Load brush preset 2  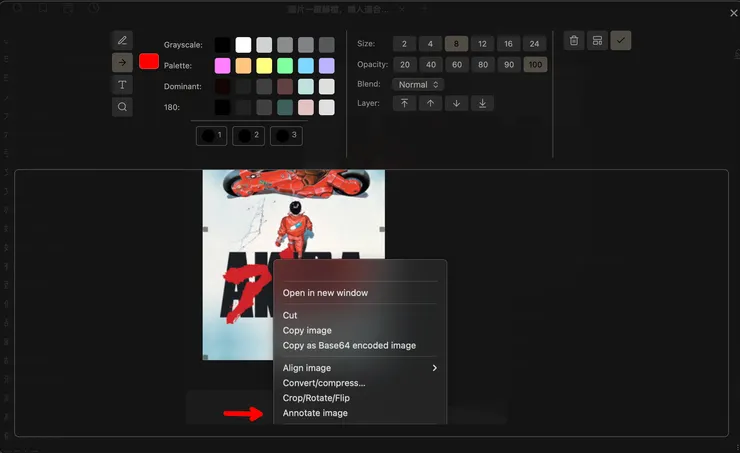click(x=248, y=136)
